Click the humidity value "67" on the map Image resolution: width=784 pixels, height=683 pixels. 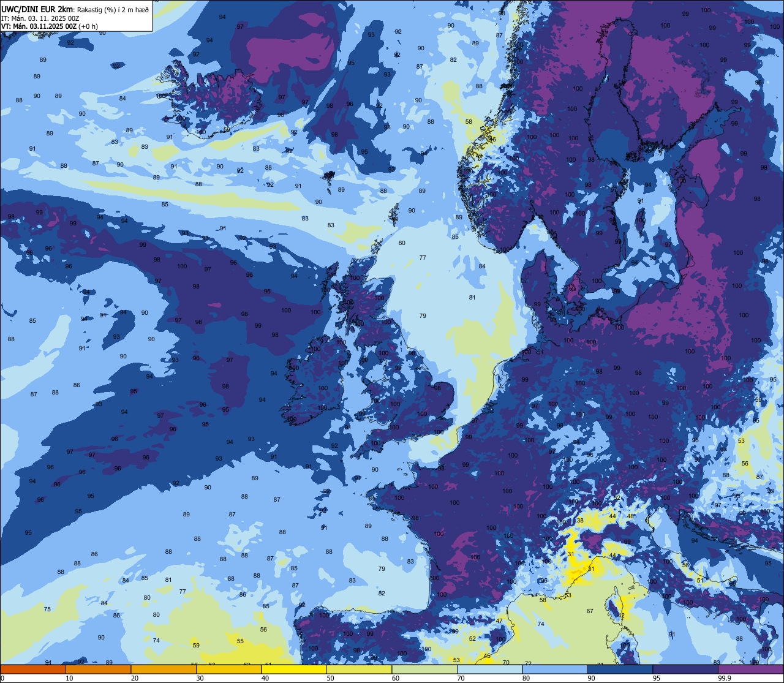tap(590, 611)
